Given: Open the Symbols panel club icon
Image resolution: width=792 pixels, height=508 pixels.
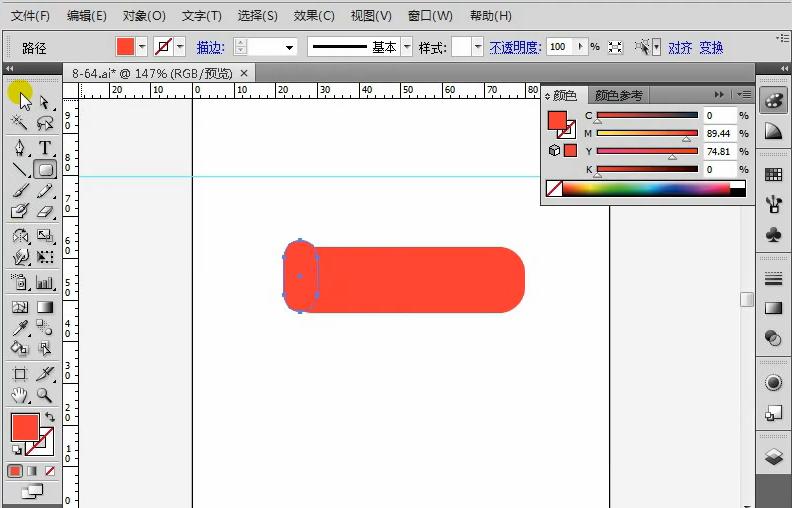Looking at the screenshot, I should click(x=773, y=234).
